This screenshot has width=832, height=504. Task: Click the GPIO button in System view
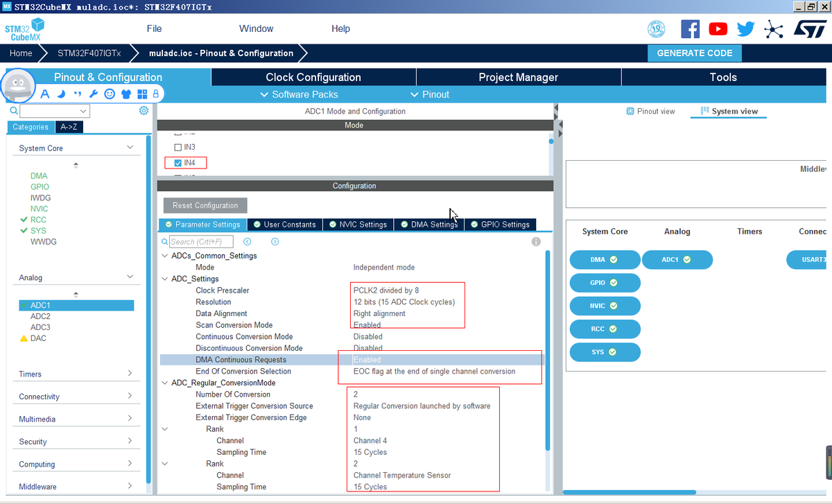point(605,283)
